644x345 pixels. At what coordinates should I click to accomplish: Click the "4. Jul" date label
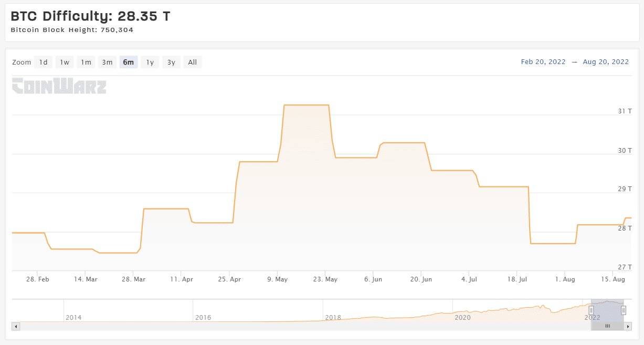pos(469,279)
